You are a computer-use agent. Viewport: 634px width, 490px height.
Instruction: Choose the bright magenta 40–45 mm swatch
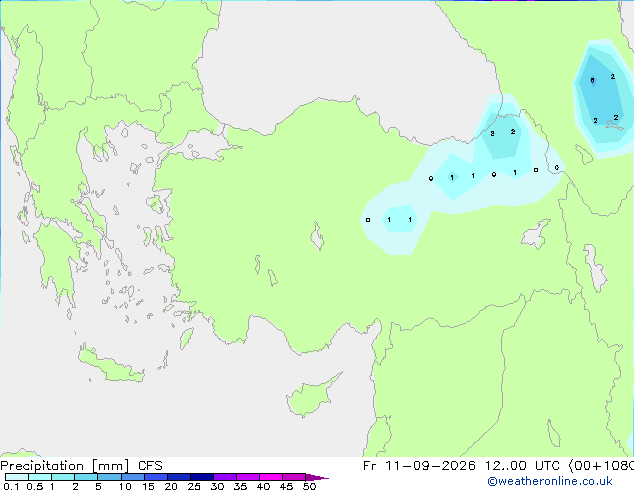click(271, 477)
